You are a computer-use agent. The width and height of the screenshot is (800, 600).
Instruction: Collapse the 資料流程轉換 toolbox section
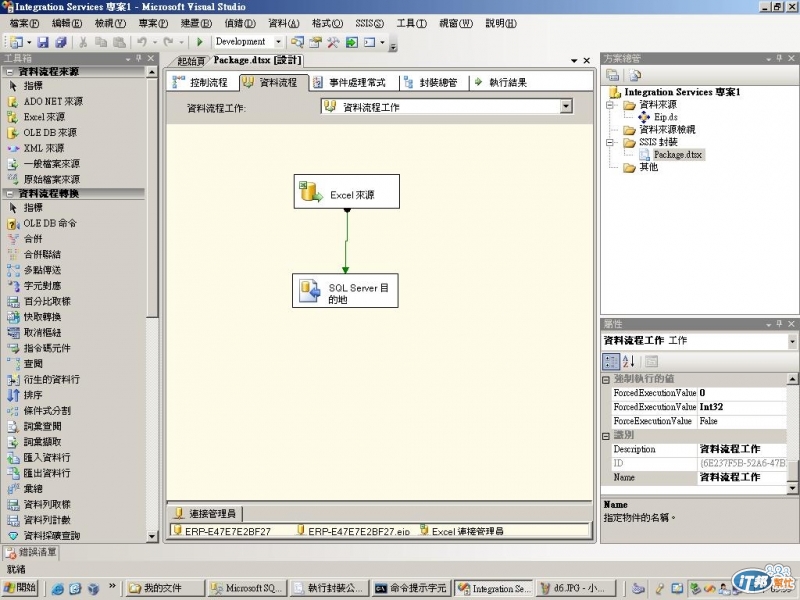coord(9,193)
